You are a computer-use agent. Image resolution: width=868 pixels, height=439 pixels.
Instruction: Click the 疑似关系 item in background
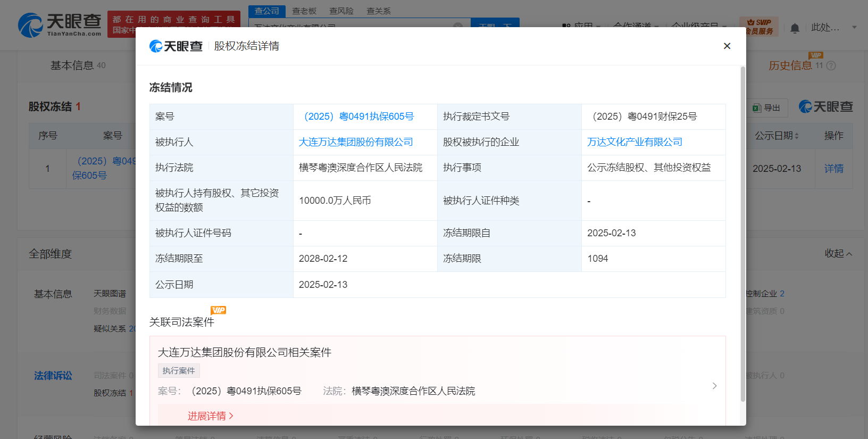point(113,329)
